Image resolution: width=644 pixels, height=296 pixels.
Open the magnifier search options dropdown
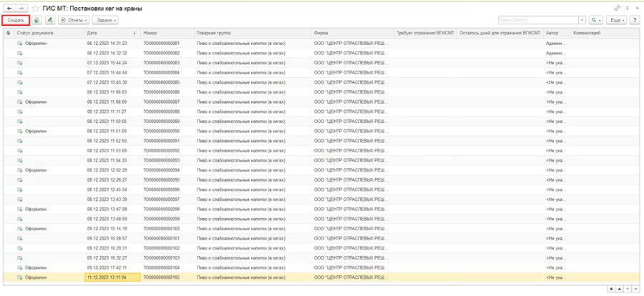tap(595, 20)
